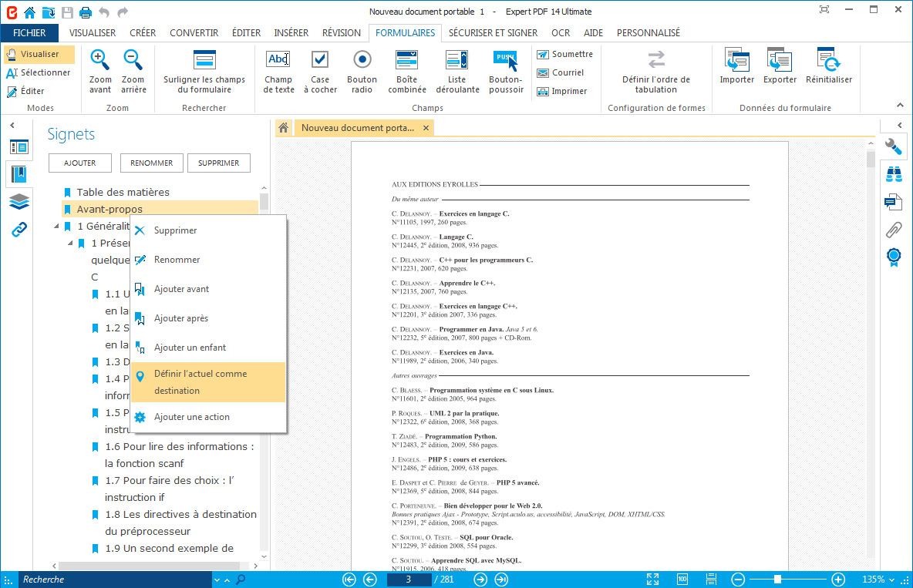
Task: Open the zoom percentage dropdown
Action: (892, 580)
